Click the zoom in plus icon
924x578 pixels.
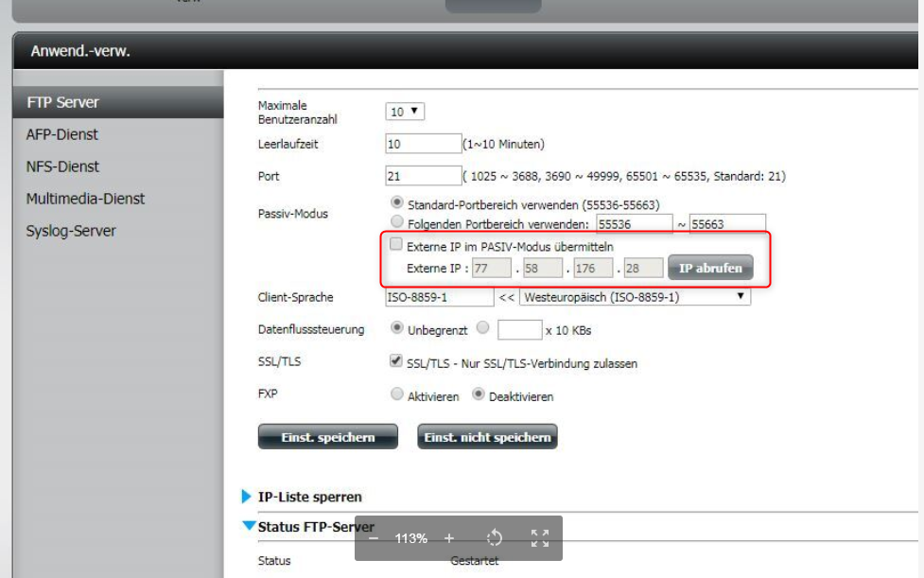(449, 538)
